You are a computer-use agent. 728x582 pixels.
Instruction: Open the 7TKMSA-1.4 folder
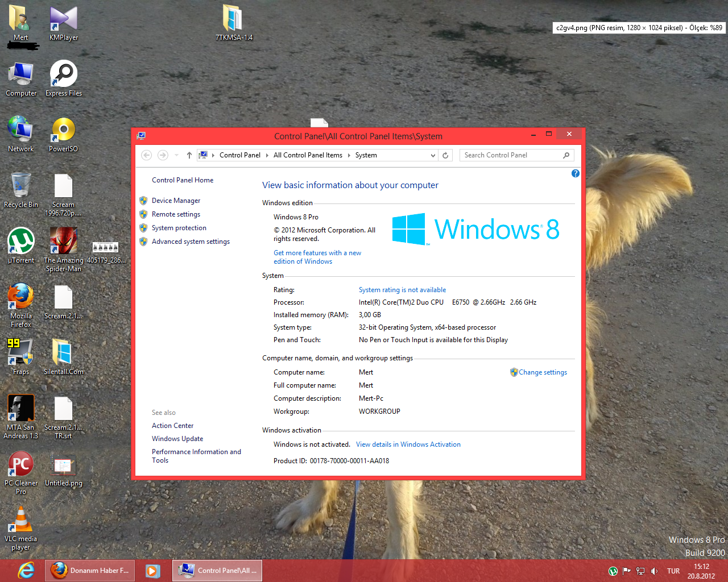point(234,23)
